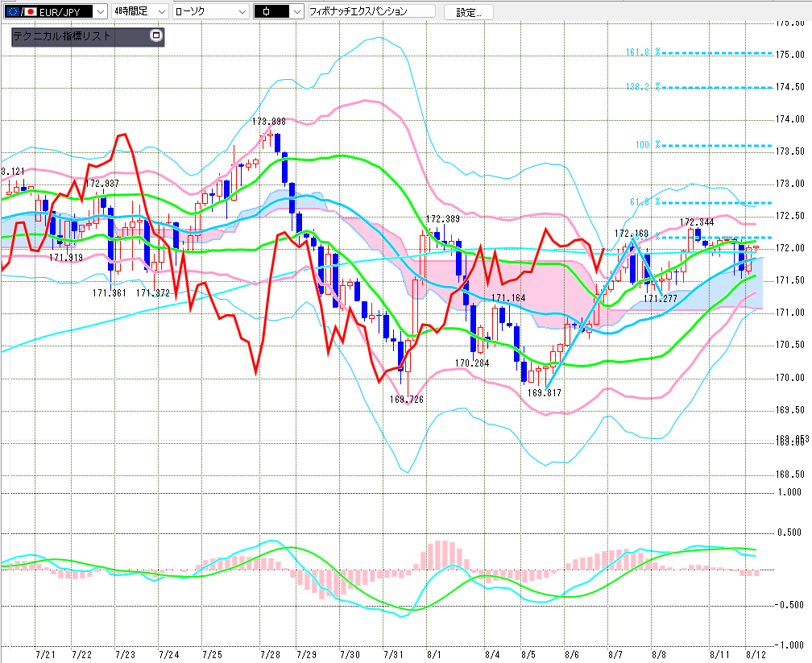
Task: Click the 171.164 price label
Action: click(x=508, y=298)
